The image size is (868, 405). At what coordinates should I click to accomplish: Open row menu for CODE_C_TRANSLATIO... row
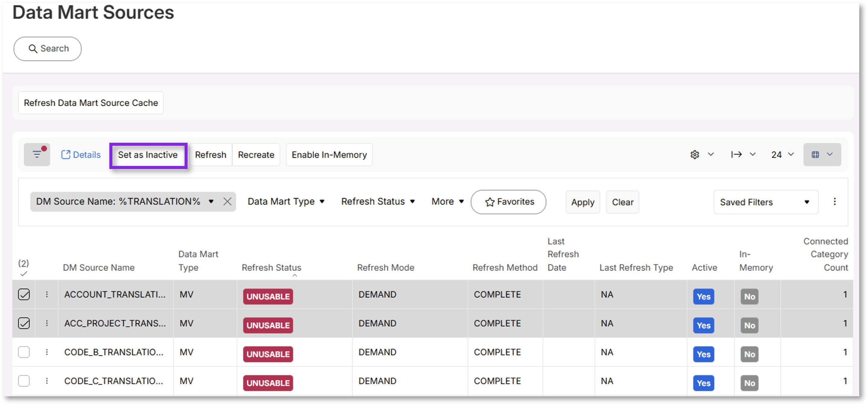[x=47, y=381]
